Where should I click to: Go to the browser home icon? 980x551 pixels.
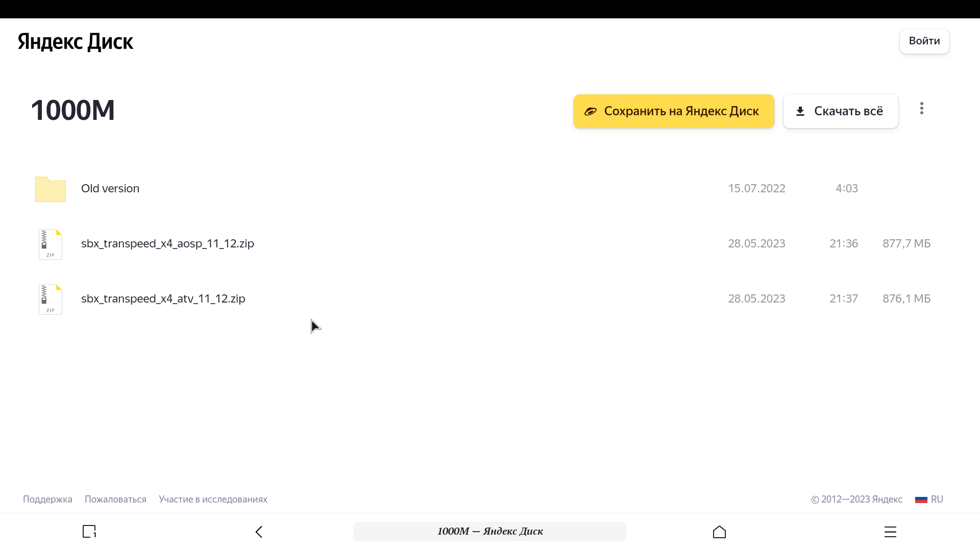tap(719, 532)
